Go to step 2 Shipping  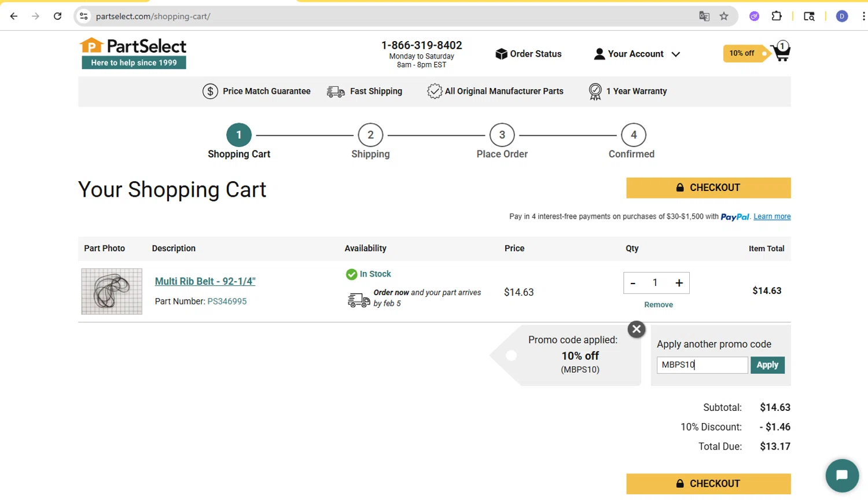[x=370, y=141]
